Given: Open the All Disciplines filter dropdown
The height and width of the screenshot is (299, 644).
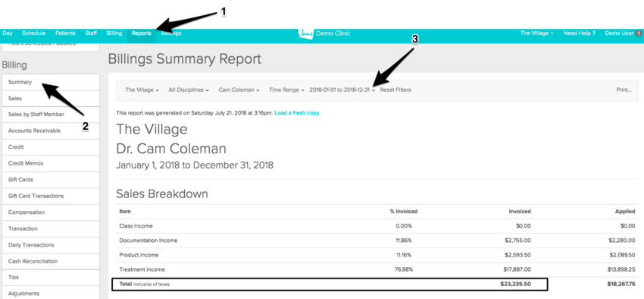Looking at the screenshot, I should pyautogui.click(x=189, y=90).
